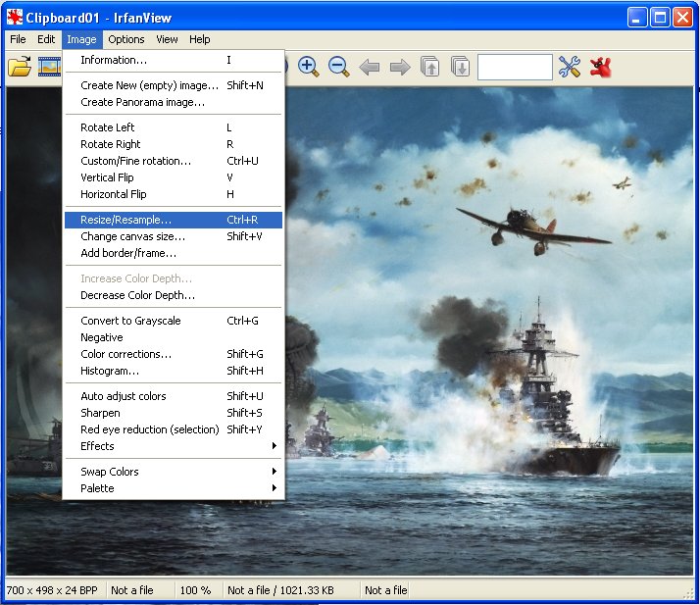Click the Next image right arrow
Viewport: 700px width, 605px height.
[x=400, y=68]
